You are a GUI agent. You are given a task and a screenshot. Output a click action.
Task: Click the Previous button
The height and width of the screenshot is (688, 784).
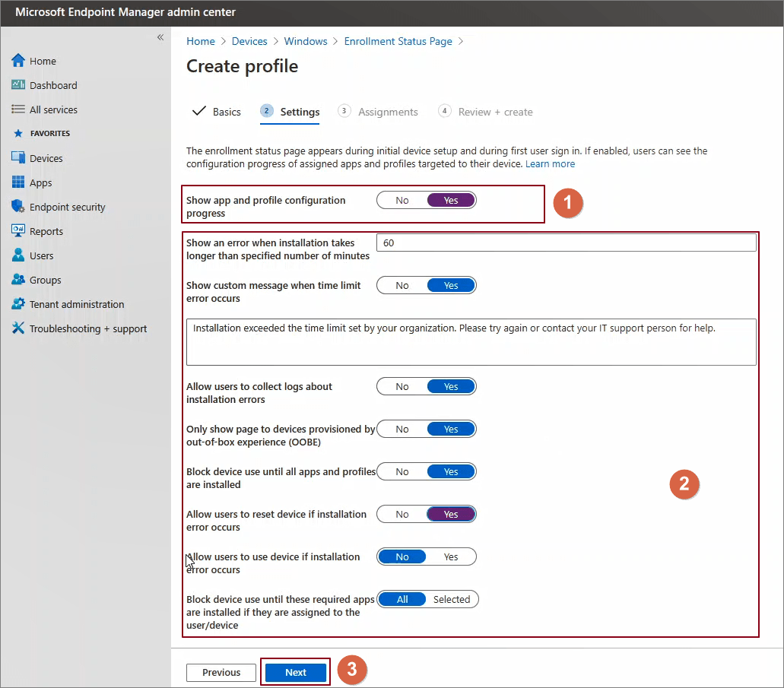tap(221, 672)
